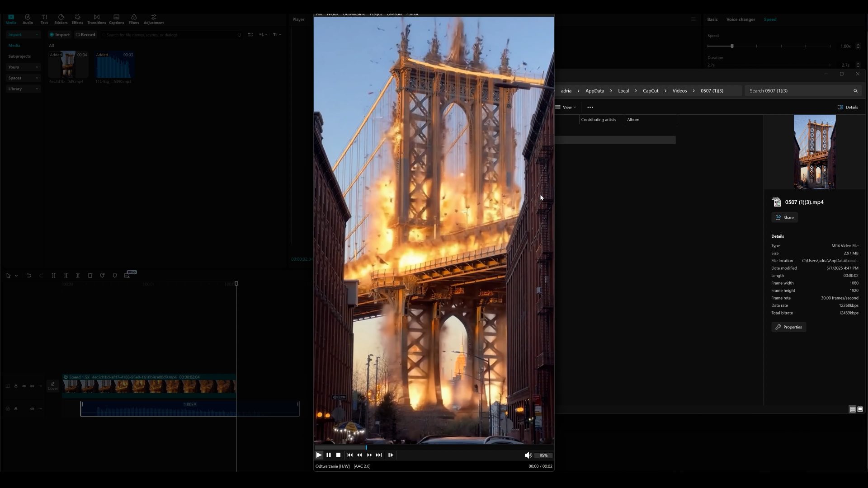868x488 pixels.
Task: Open the CapCut select tool dropdown arrow
Action: pyautogui.click(x=16, y=276)
